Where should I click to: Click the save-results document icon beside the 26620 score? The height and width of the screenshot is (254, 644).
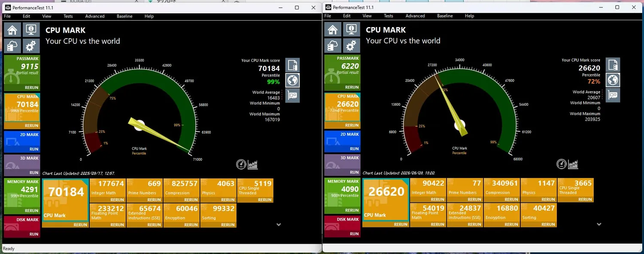click(613, 65)
